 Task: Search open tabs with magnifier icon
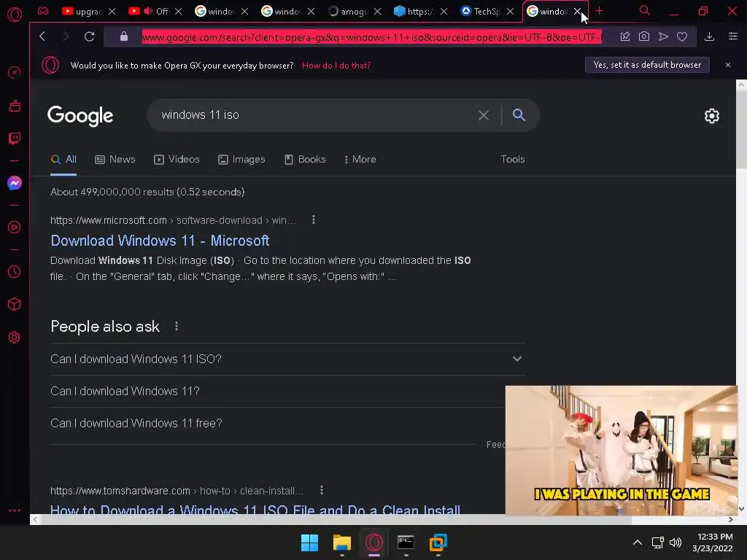[x=645, y=10]
